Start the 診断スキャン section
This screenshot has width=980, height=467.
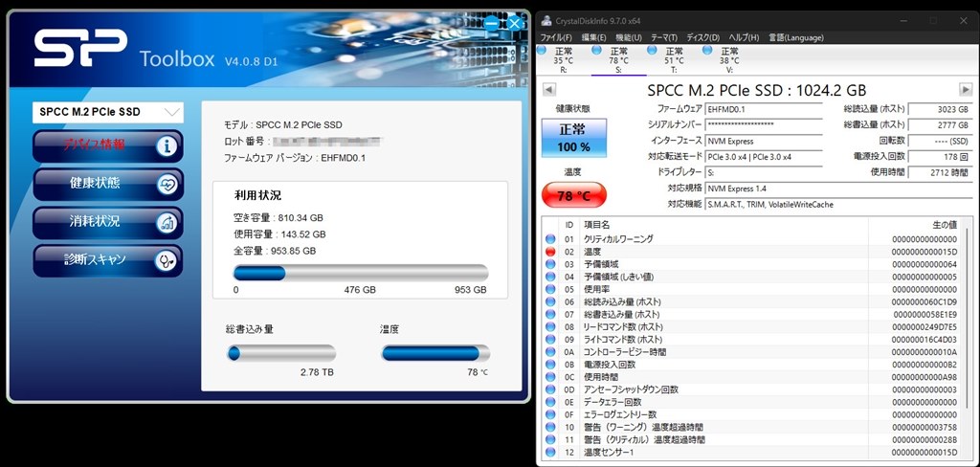(x=107, y=260)
